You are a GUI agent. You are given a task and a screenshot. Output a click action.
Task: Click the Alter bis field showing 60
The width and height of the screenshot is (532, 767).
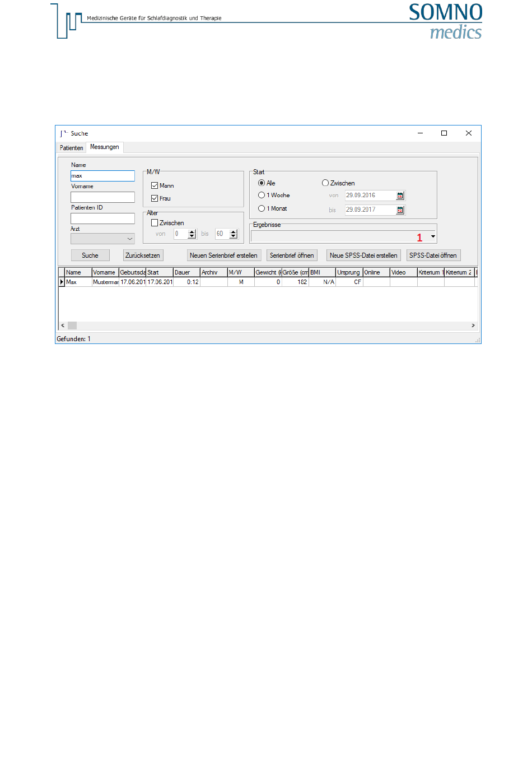click(222, 234)
